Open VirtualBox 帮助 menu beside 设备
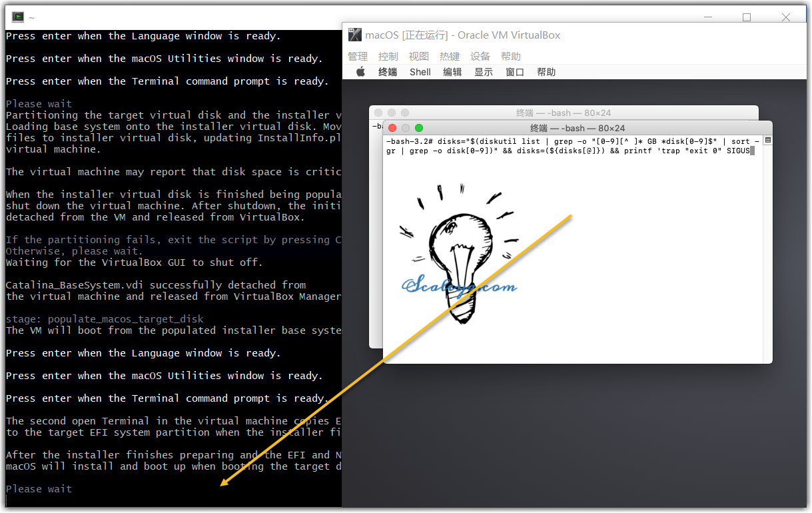 511,57
